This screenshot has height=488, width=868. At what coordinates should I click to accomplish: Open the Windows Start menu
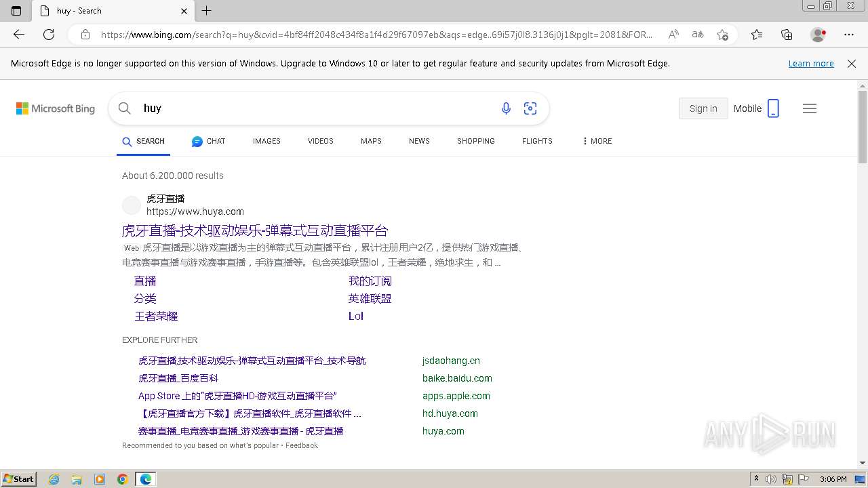18,479
